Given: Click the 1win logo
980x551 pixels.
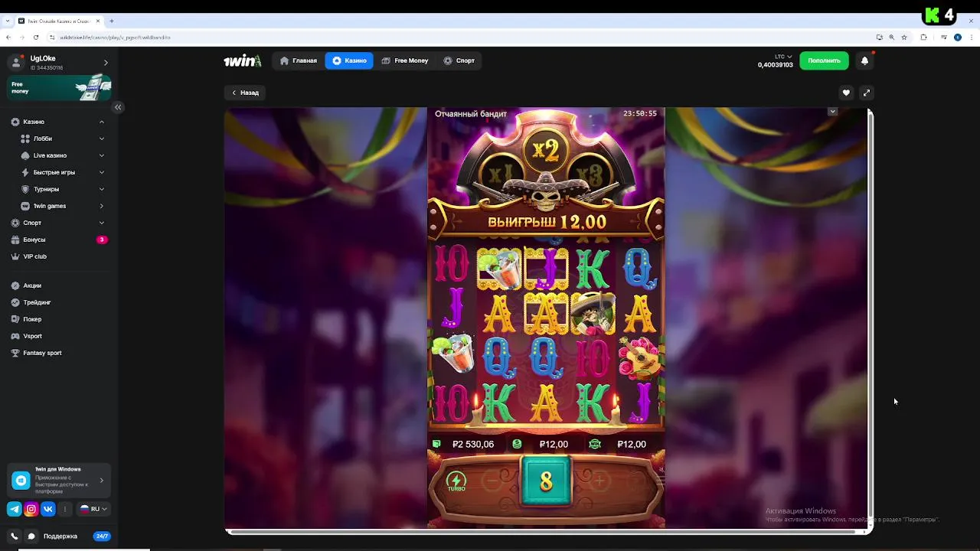Looking at the screenshot, I should [x=242, y=60].
